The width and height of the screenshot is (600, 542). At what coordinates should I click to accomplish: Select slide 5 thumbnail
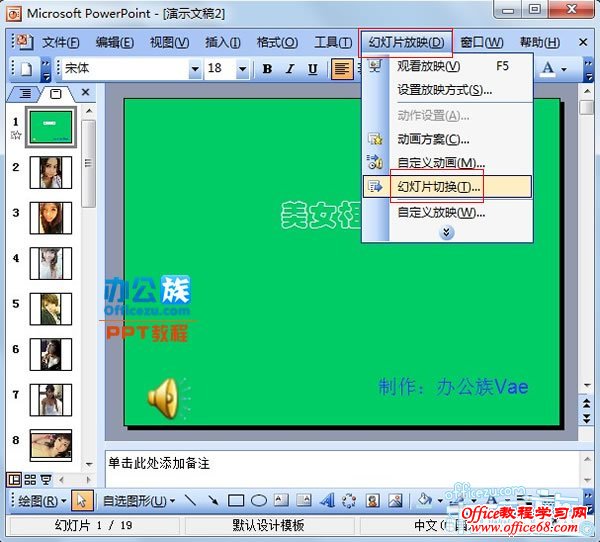tap(51, 309)
